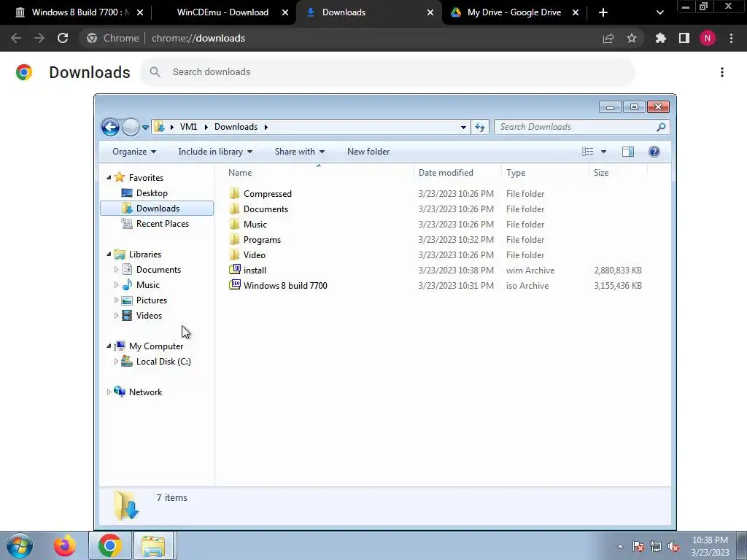Select the Video folder icon
This screenshot has height=560, width=747.
point(234,254)
